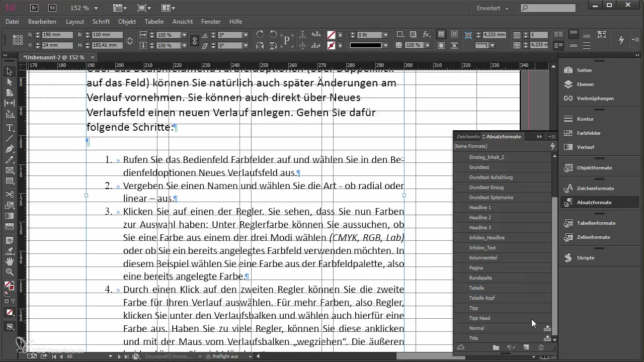644x362 pixels.
Task: Select the Page tool
Action: [x=9, y=93]
